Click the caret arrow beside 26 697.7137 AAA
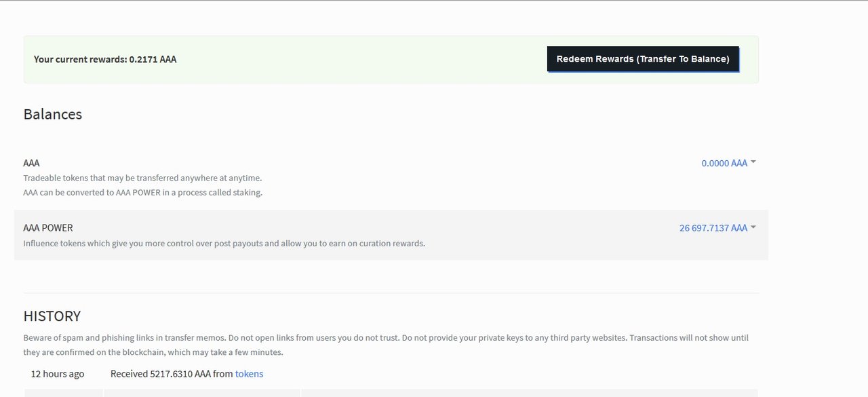 tap(753, 227)
